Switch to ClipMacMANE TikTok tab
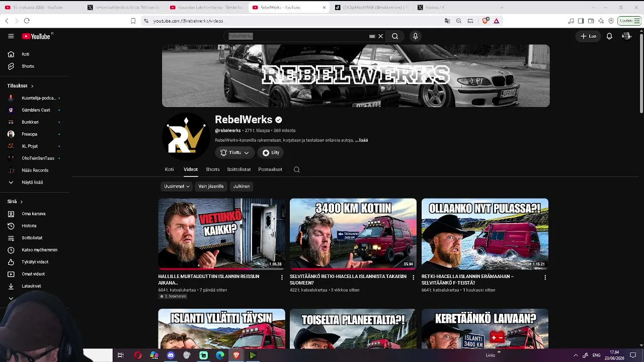This screenshot has height=362, width=644. 373,7
